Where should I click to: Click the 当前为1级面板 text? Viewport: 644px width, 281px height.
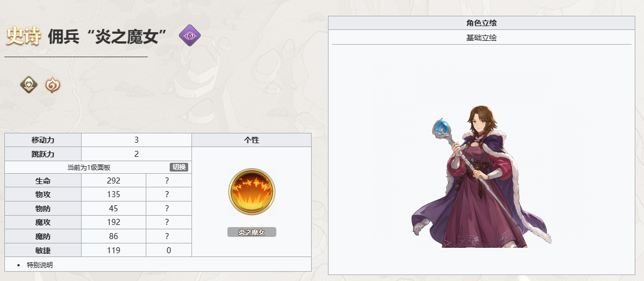tap(89, 167)
